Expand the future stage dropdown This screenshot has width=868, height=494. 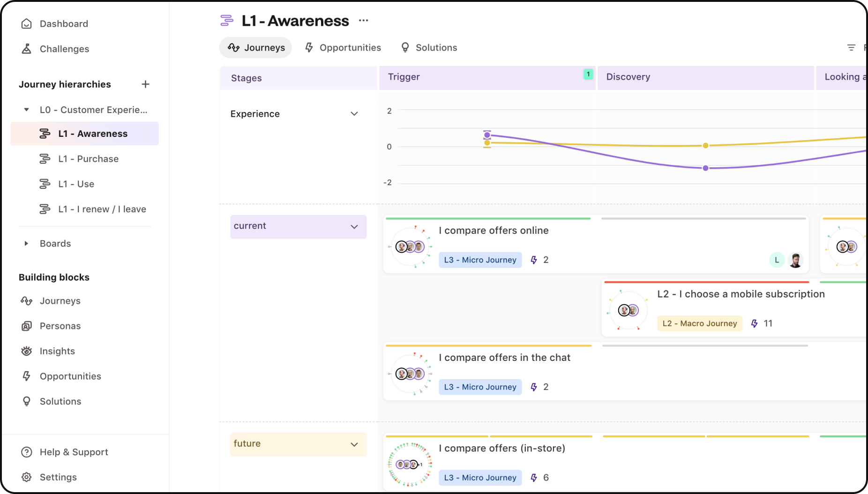click(x=355, y=444)
